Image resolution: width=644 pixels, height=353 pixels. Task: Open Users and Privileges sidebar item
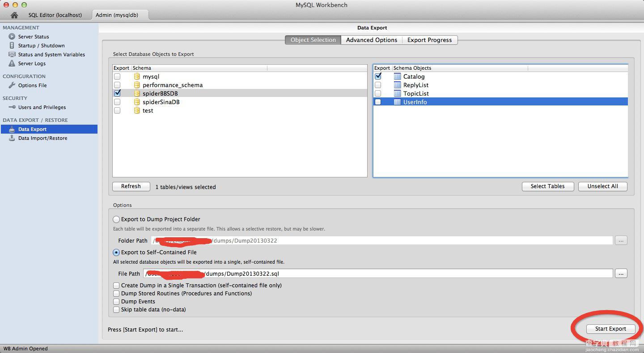point(42,107)
